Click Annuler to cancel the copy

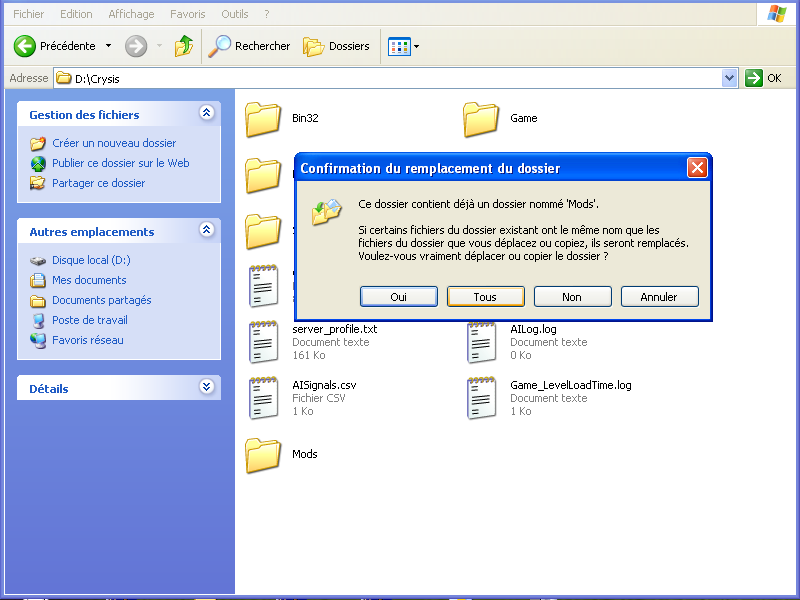point(659,297)
